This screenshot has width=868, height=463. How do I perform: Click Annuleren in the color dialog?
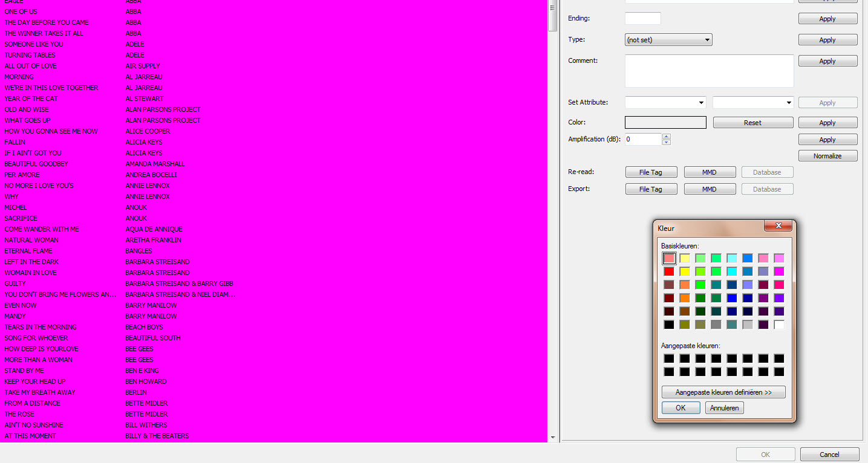pyautogui.click(x=724, y=408)
